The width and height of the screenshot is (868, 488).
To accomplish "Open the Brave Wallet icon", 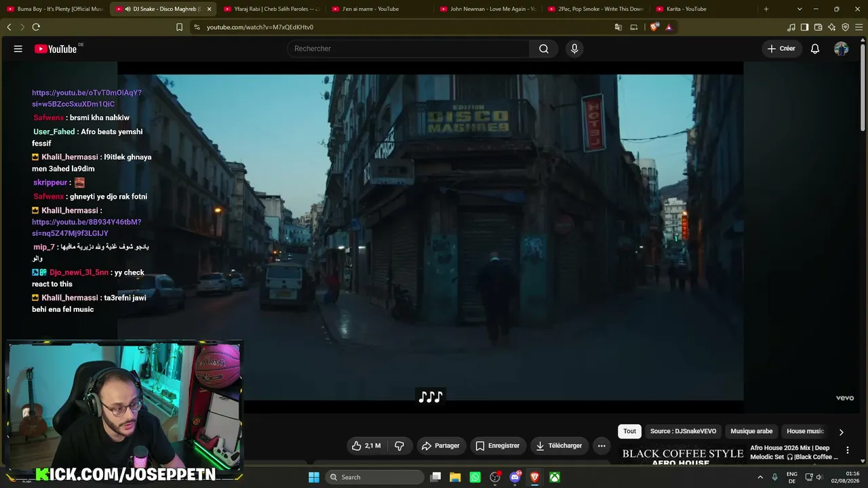I will [x=818, y=27].
